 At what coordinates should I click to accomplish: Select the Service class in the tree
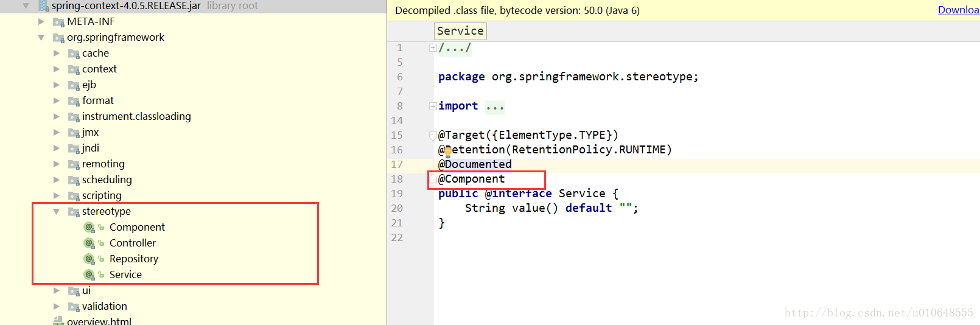click(x=125, y=274)
